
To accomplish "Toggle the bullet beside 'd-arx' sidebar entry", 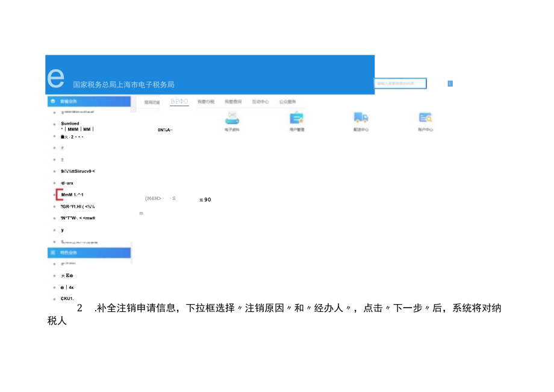I will [54, 183].
